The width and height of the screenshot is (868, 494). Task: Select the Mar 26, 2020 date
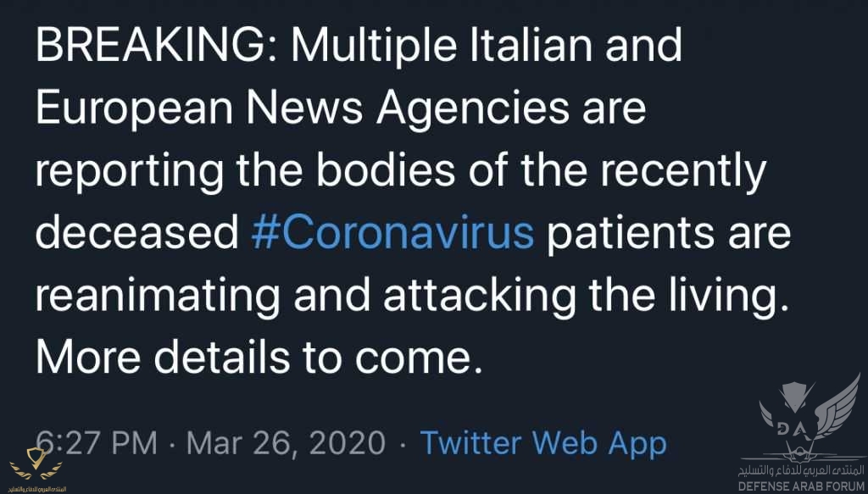(x=286, y=444)
